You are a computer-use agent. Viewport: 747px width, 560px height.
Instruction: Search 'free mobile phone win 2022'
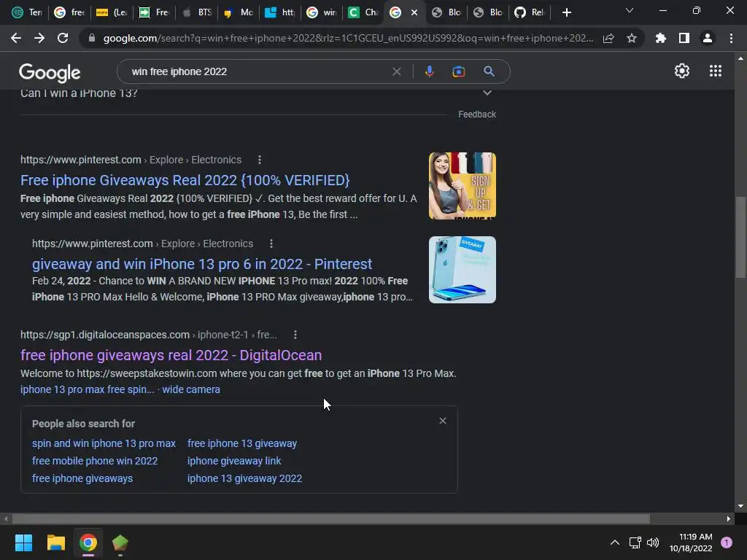pos(95,461)
